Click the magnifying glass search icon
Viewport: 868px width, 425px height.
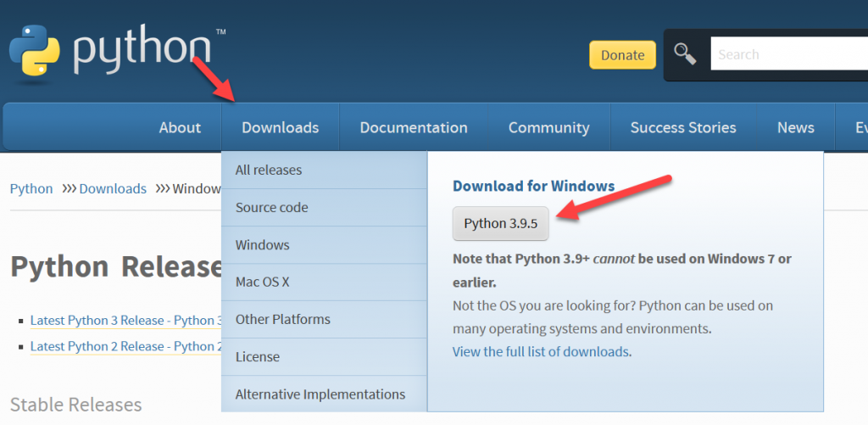tap(685, 54)
